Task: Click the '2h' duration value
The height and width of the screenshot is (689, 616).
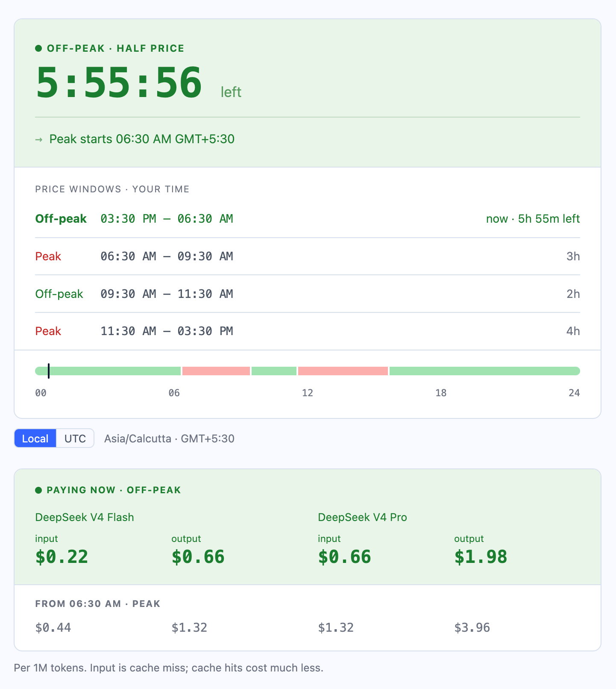Action: tap(573, 294)
